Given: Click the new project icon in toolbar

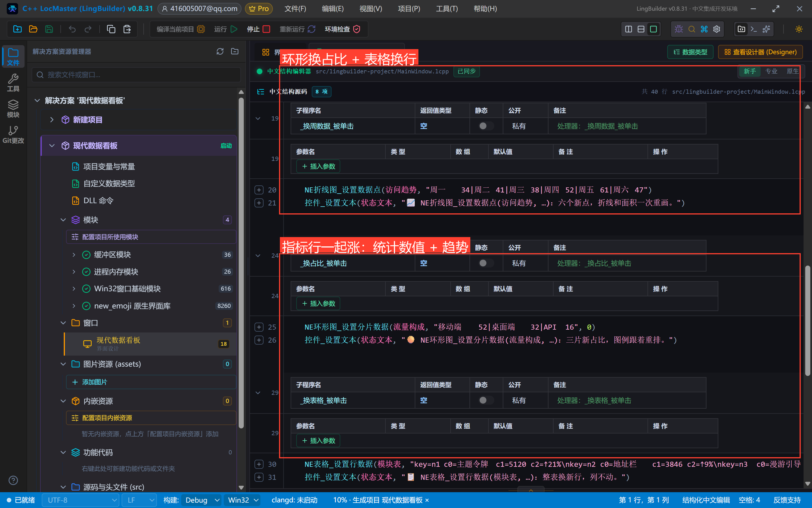Looking at the screenshot, I should point(17,29).
